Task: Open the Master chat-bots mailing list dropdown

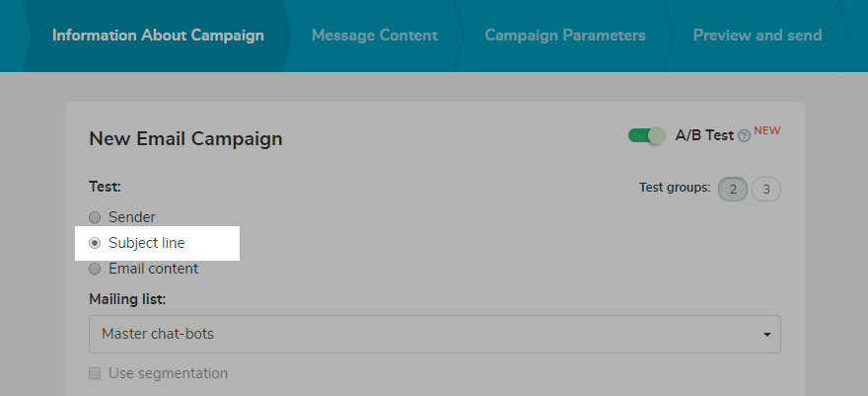Action: tap(434, 334)
